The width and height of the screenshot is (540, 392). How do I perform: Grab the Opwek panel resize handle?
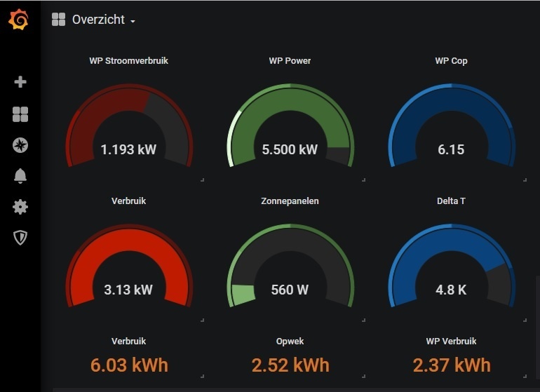pos(363,376)
